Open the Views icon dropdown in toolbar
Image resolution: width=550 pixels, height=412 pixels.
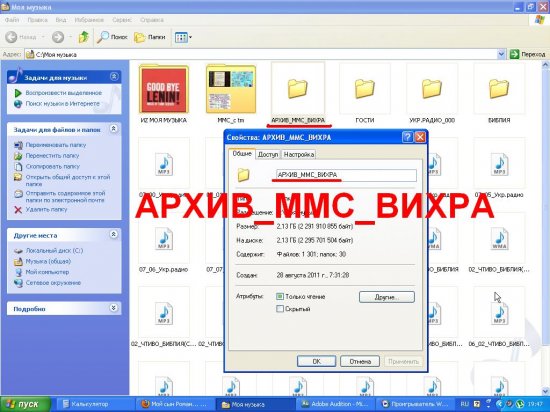pyautogui.click(x=183, y=37)
